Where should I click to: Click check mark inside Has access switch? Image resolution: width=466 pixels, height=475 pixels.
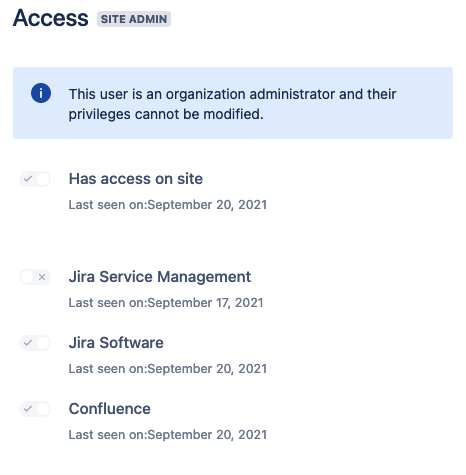click(28, 179)
